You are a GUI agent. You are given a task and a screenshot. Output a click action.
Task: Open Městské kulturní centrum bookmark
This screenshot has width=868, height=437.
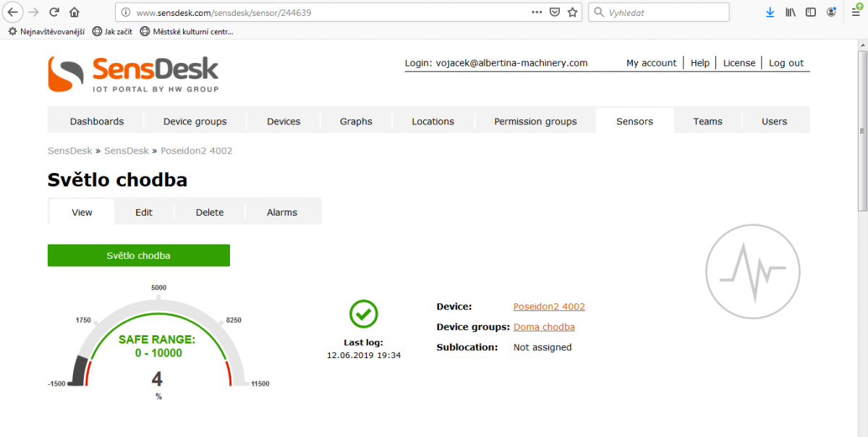[187, 31]
